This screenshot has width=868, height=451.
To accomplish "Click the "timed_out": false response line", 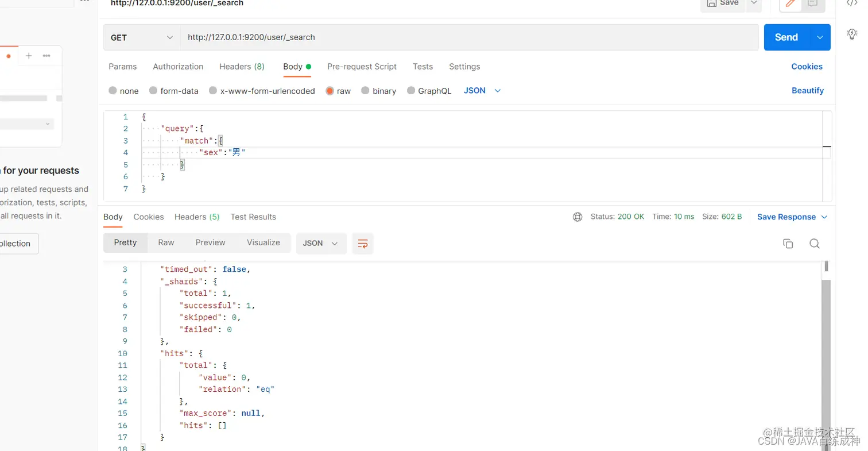I will point(206,269).
